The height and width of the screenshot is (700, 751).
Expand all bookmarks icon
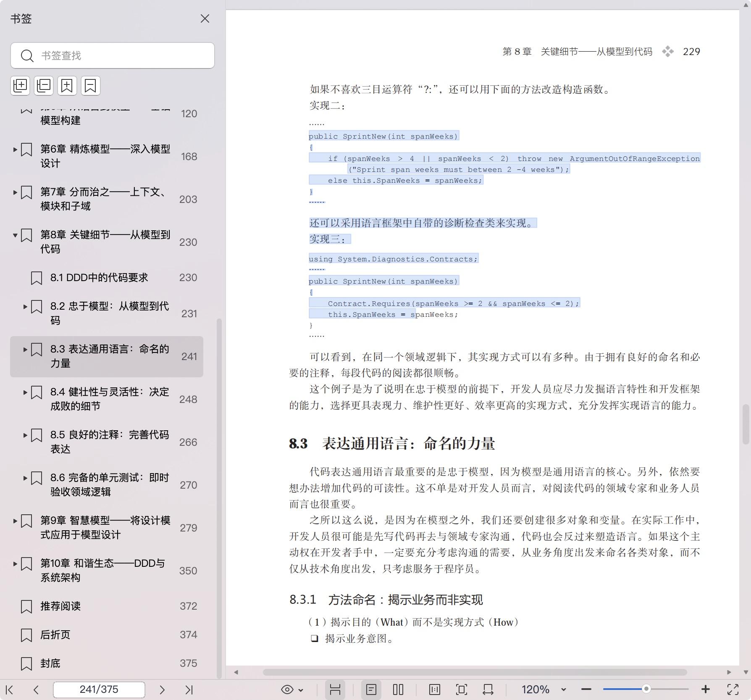click(20, 85)
